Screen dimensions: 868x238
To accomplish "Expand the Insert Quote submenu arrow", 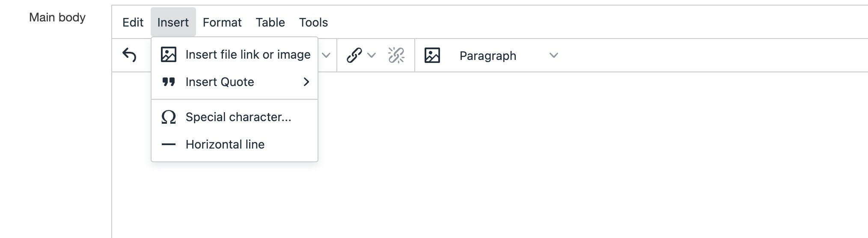I will pyautogui.click(x=306, y=82).
